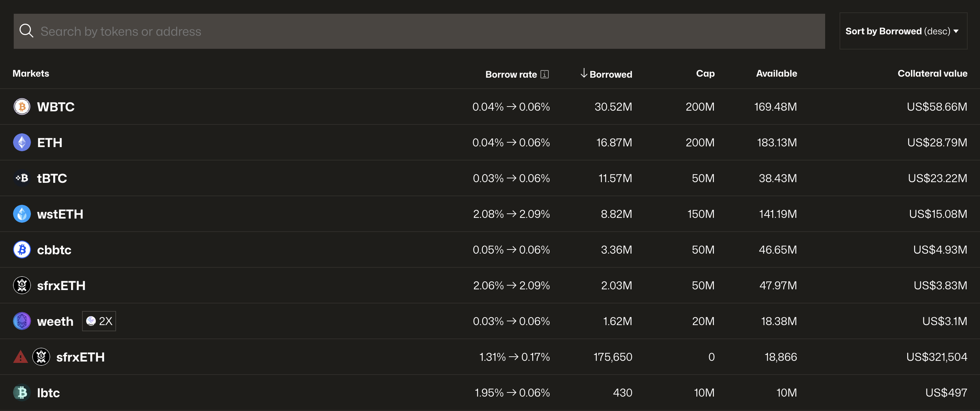Sort by Cap column header
This screenshot has width=980, height=411.
point(705,74)
